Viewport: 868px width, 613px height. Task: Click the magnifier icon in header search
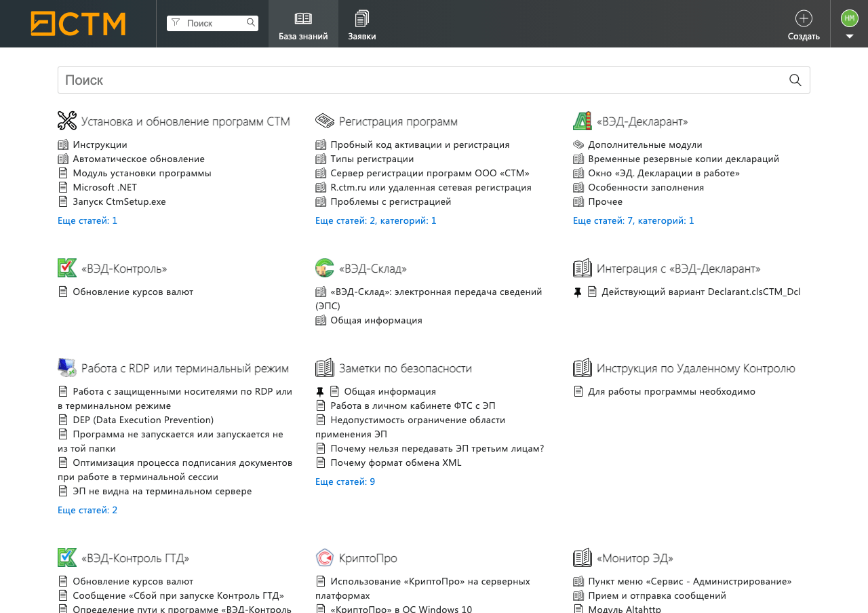(x=251, y=23)
